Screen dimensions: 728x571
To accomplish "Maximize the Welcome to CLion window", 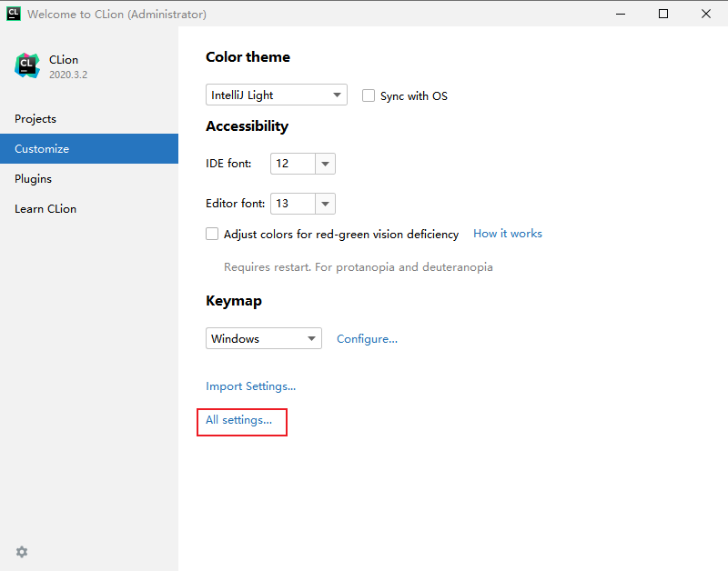I will [x=663, y=14].
